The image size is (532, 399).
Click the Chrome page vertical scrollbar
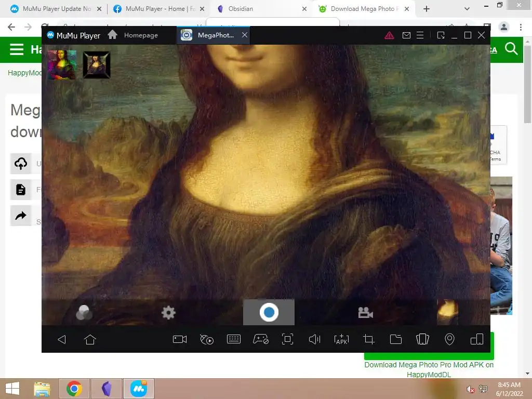tap(527, 85)
